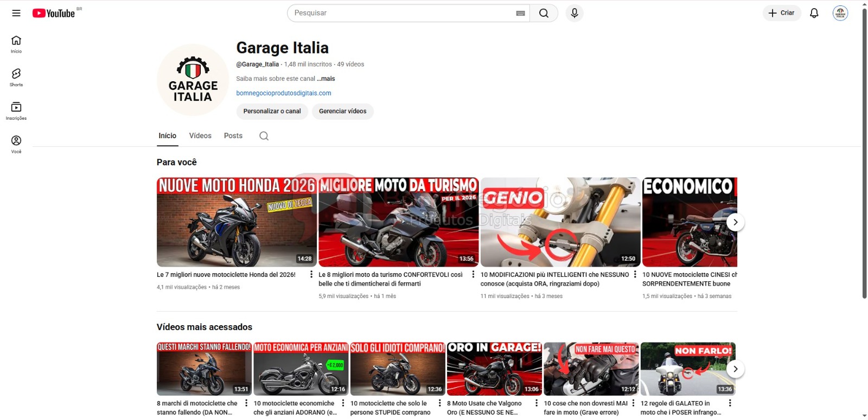Open bomnegocioprodutosdigitais.com link
This screenshot has height=420, width=868.
(x=284, y=93)
